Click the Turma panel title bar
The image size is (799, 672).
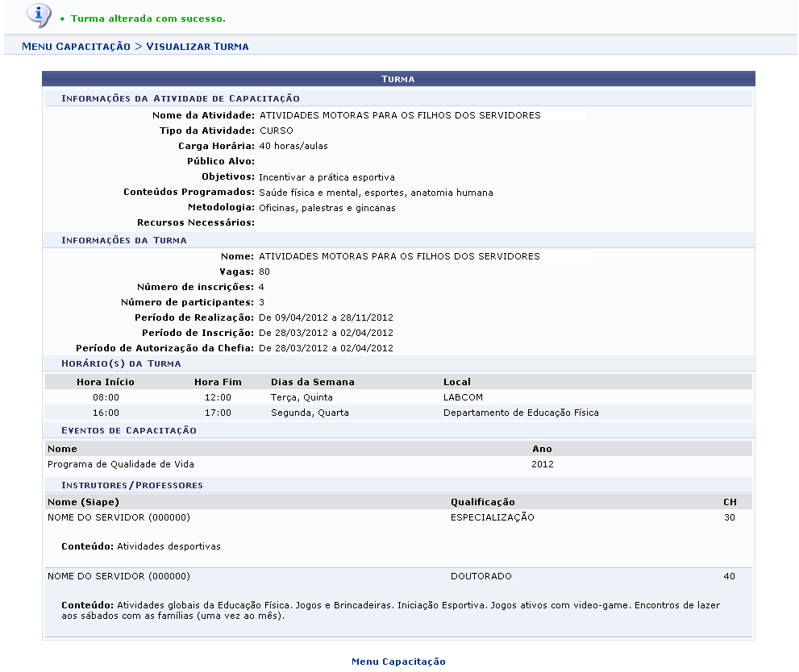click(398, 79)
